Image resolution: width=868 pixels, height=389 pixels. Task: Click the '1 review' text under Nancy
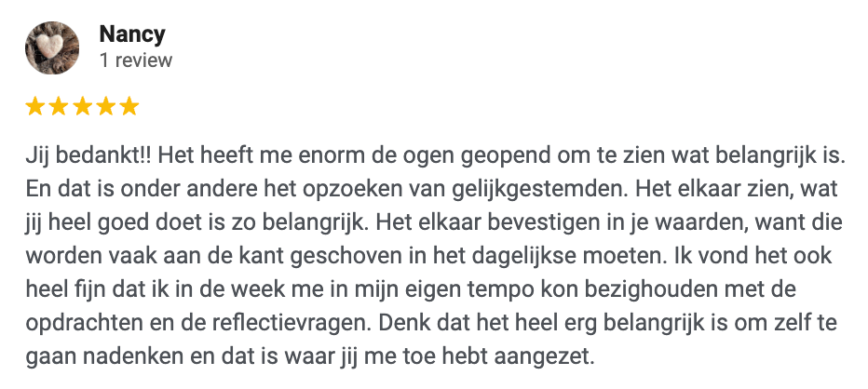click(x=136, y=60)
